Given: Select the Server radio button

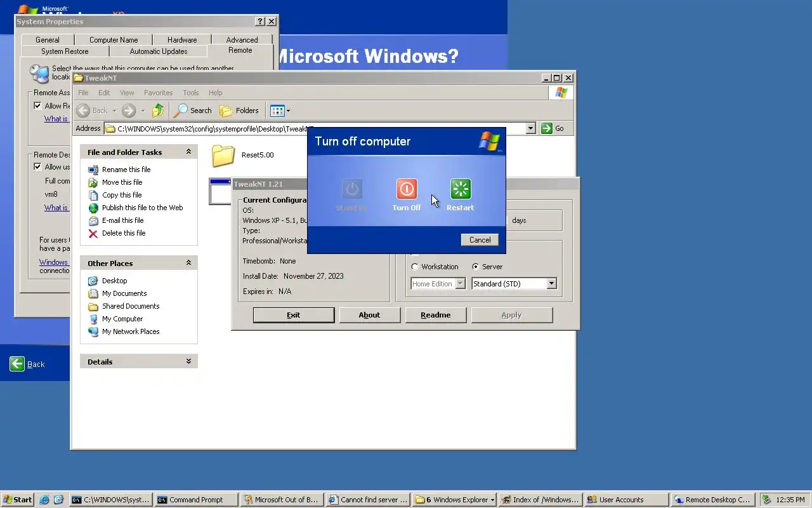Looking at the screenshot, I should pyautogui.click(x=476, y=267).
